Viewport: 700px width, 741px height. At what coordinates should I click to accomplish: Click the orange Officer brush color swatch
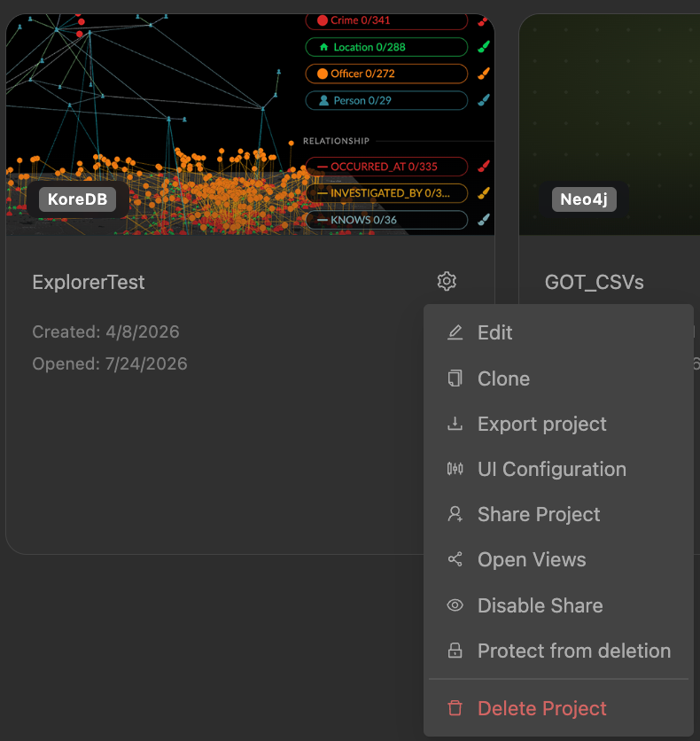(x=483, y=74)
